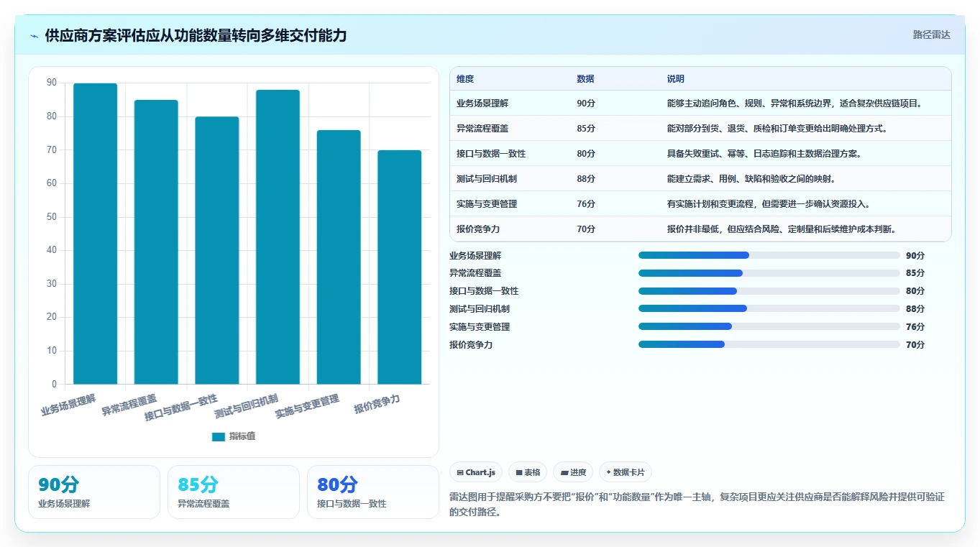The width and height of the screenshot is (980, 547).
Task: Click the footer paragraph starting 雷达图用于提醒采购方
Action: coord(697,505)
